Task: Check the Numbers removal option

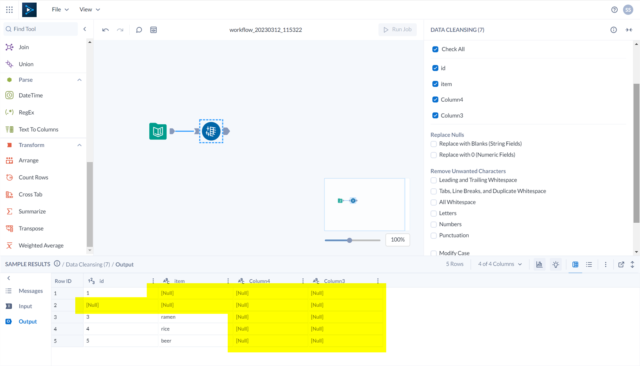Action: (433, 224)
